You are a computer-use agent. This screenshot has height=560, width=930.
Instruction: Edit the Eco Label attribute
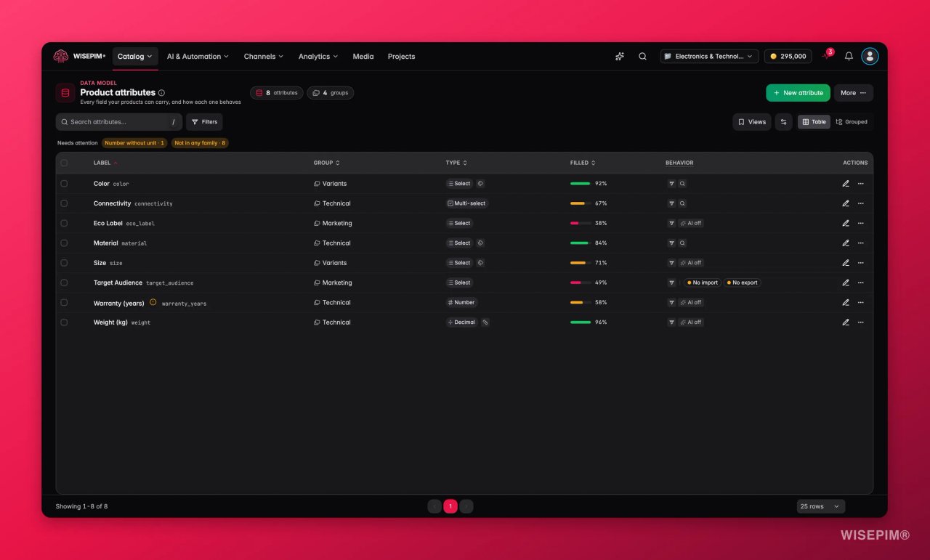click(846, 223)
